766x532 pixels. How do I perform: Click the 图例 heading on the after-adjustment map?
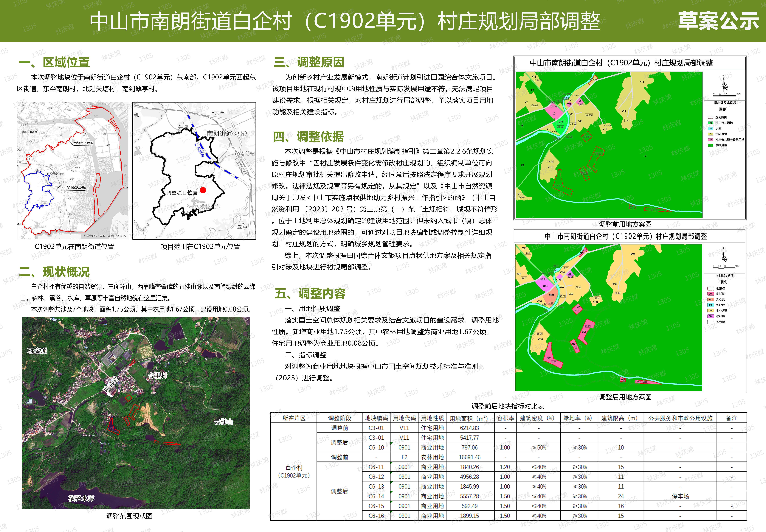pos(724,282)
